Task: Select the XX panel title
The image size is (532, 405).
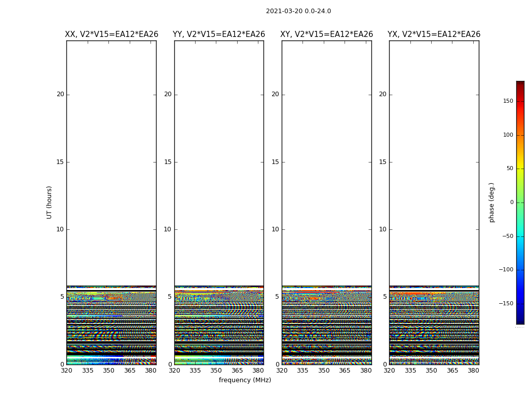Action: 111,34
